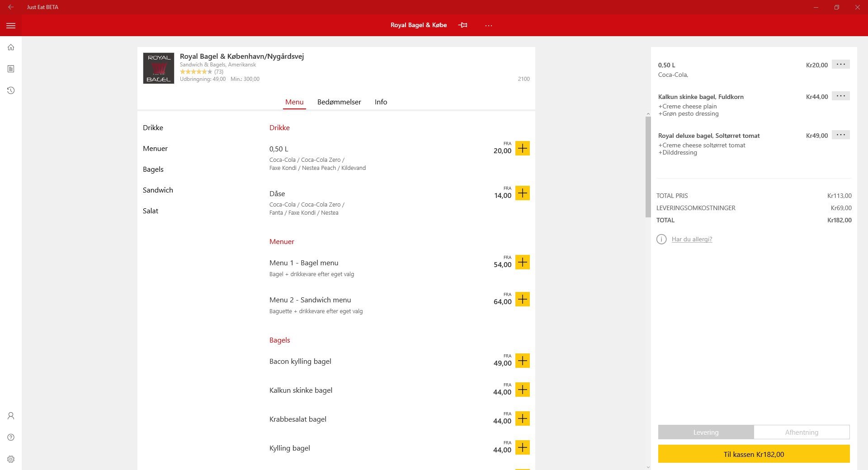The width and height of the screenshot is (868, 470).
Task: Click the scrollbar down arrow
Action: pyautogui.click(x=648, y=467)
